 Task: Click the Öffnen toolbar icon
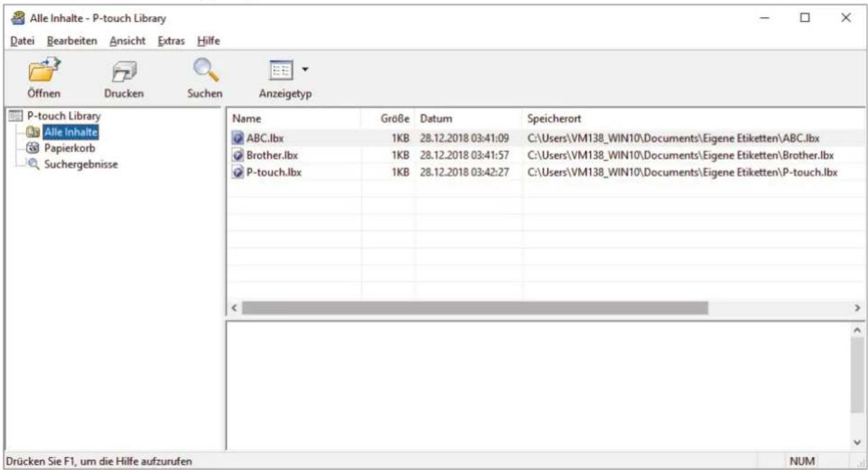pyautogui.click(x=43, y=70)
